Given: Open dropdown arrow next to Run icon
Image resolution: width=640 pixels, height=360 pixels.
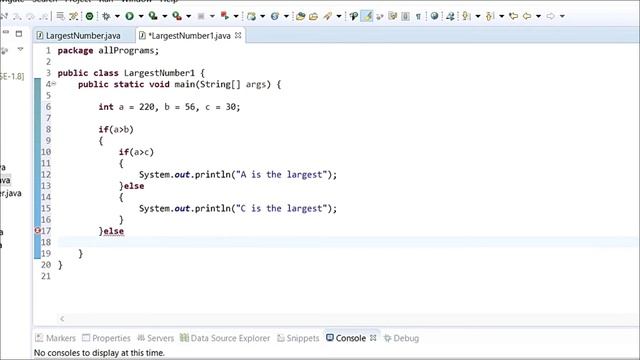Looking at the screenshot, I should (x=141, y=16).
